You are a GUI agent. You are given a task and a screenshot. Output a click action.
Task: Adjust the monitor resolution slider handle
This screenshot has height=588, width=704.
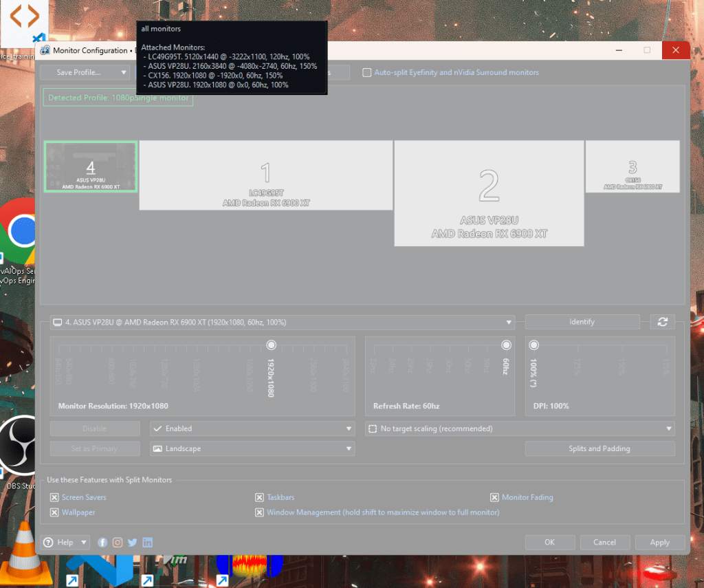pyautogui.click(x=271, y=345)
